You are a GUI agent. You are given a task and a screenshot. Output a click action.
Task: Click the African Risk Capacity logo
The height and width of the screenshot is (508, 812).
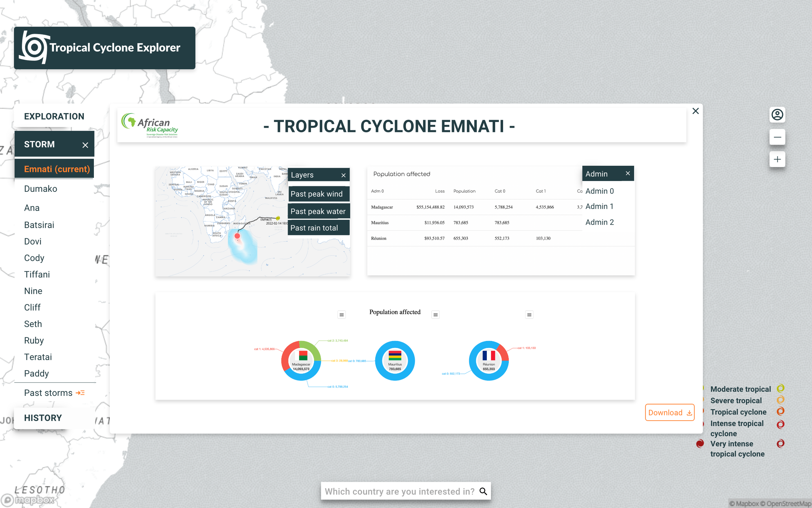(150, 125)
